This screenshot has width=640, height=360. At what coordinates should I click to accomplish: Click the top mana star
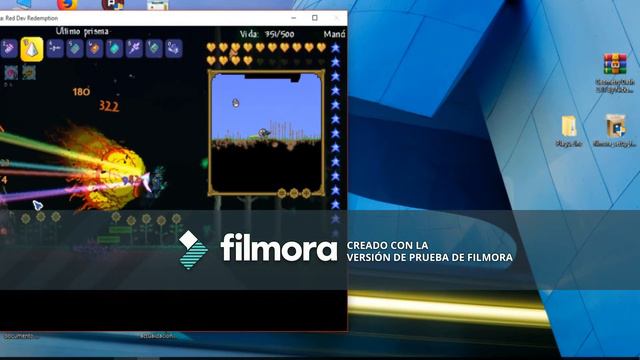tap(336, 48)
